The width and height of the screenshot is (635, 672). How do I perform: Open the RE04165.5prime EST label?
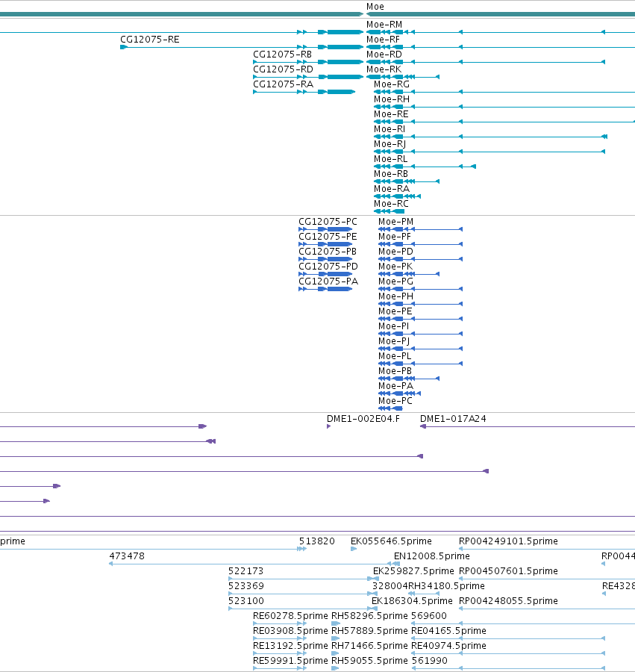pos(448,631)
